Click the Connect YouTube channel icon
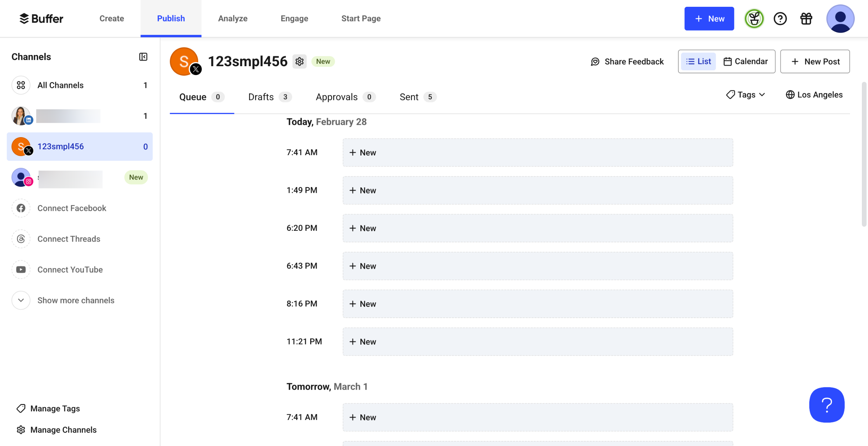Viewport: 868px width, 446px height. pos(21,270)
